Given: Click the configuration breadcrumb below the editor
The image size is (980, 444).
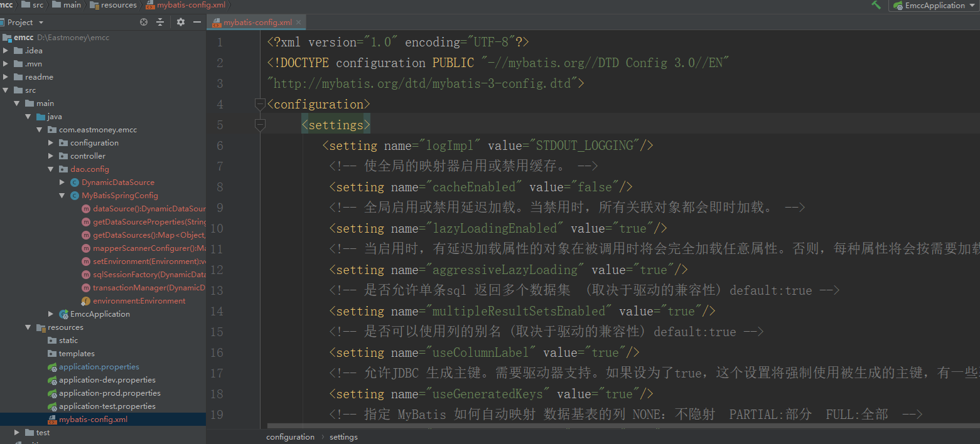Looking at the screenshot, I should coord(290,437).
